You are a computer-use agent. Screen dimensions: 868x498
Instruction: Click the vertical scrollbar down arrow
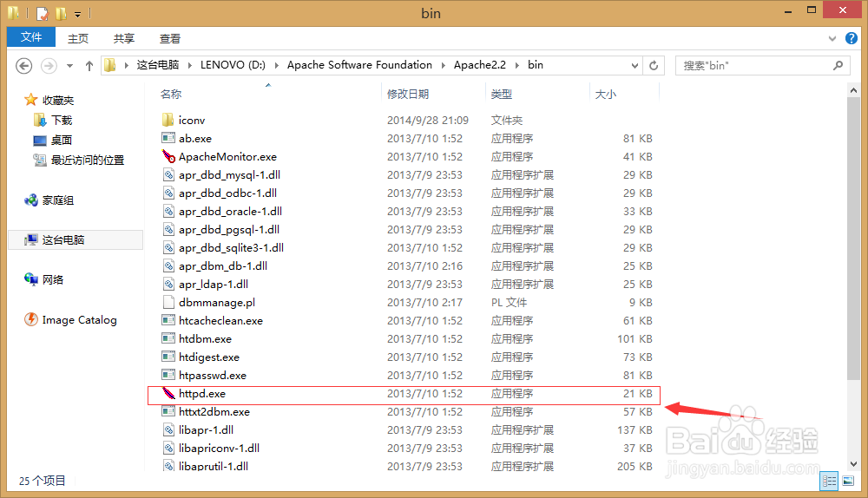coord(853,463)
